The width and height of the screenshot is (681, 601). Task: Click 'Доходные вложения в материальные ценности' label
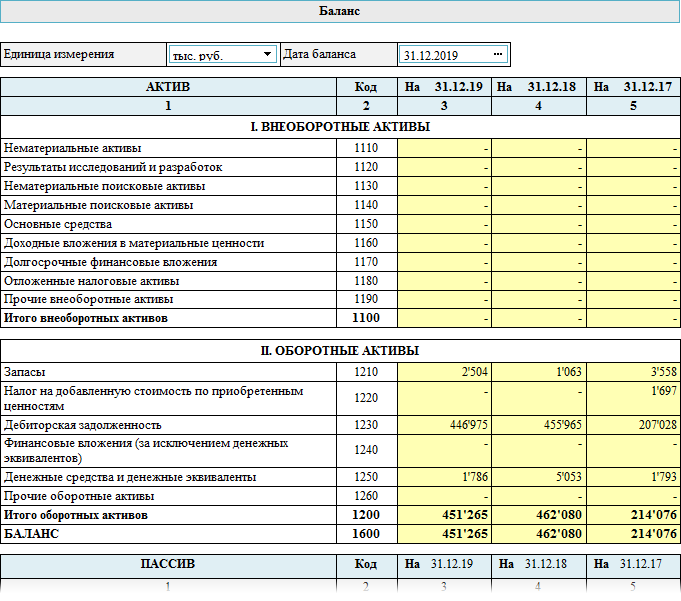point(134,243)
